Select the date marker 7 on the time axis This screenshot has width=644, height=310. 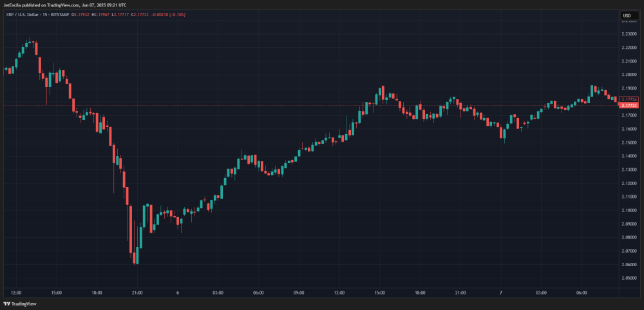click(x=500, y=293)
